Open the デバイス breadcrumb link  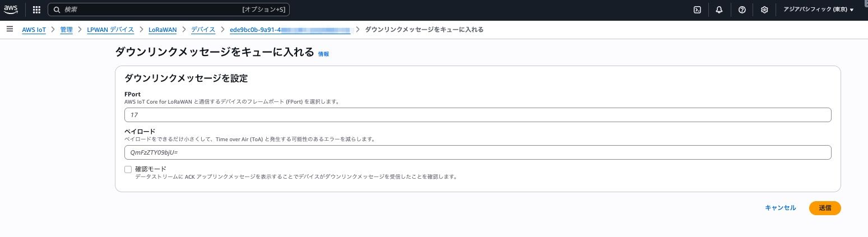pos(203,29)
